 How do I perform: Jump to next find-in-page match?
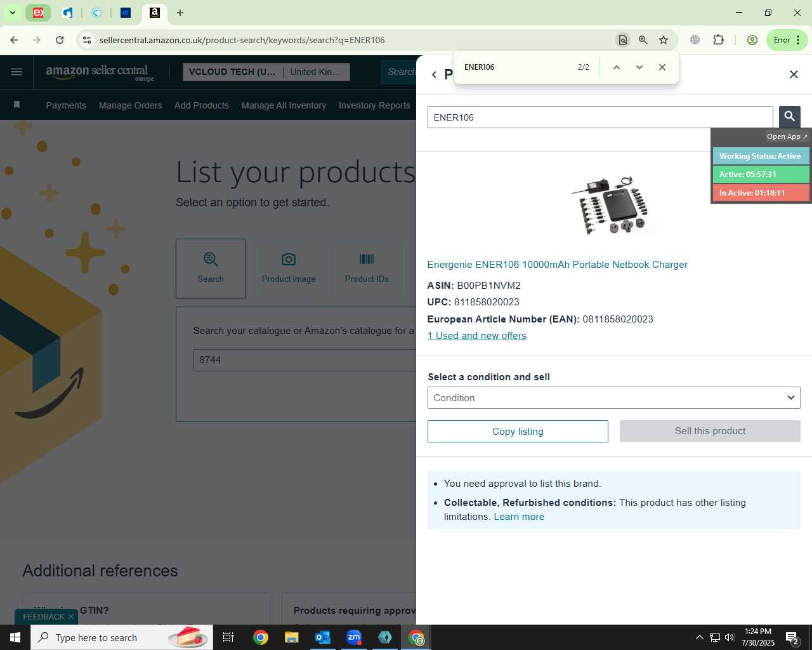639,67
